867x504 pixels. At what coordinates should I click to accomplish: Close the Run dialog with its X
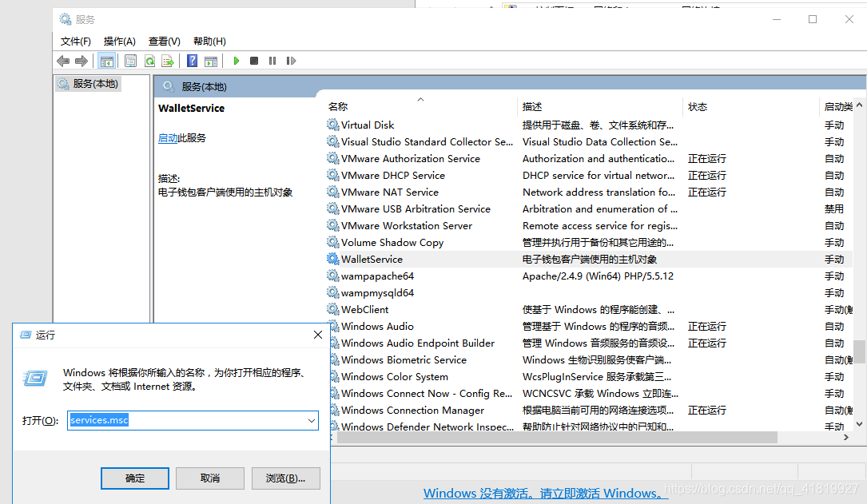pyautogui.click(x=318, y=335)
